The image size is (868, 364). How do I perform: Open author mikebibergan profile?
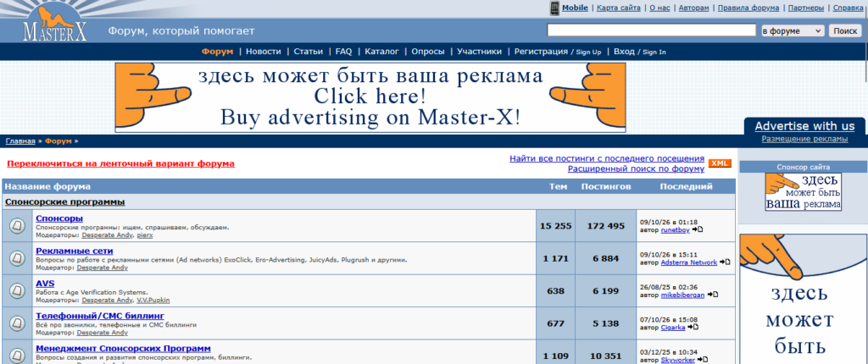click(682, 295)
